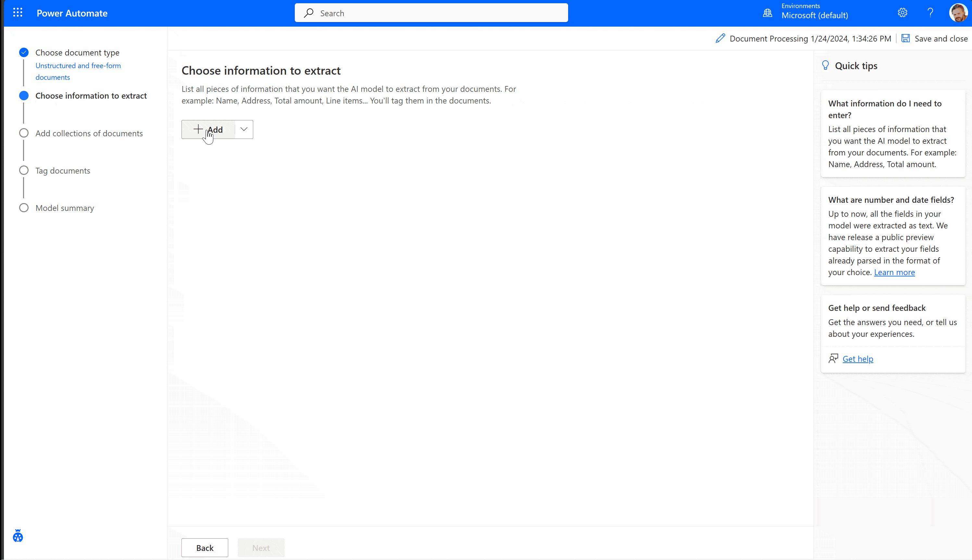Open the user profile avatar
This screenshot has width=972, height=560.
pyautogui.click(x=958, y=13)
